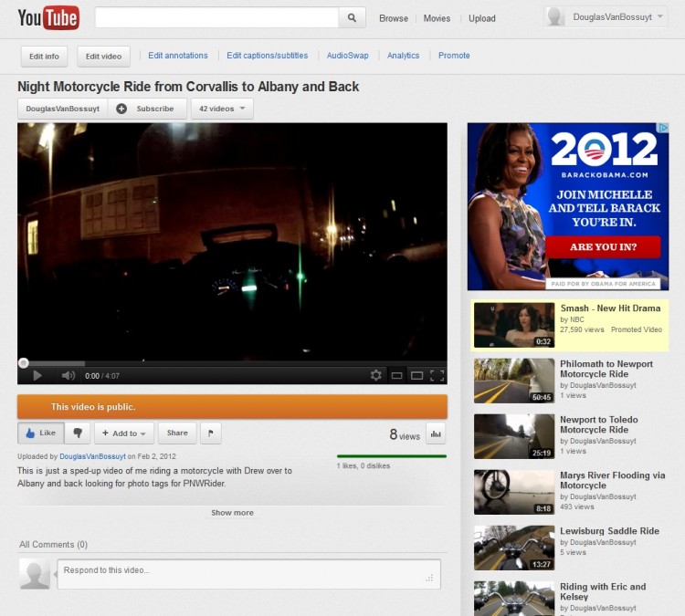Open the DouglasVanBossuyt account menu arrow
The height and width of the screenshot is (616, 685).
click(x=660, y=16)
